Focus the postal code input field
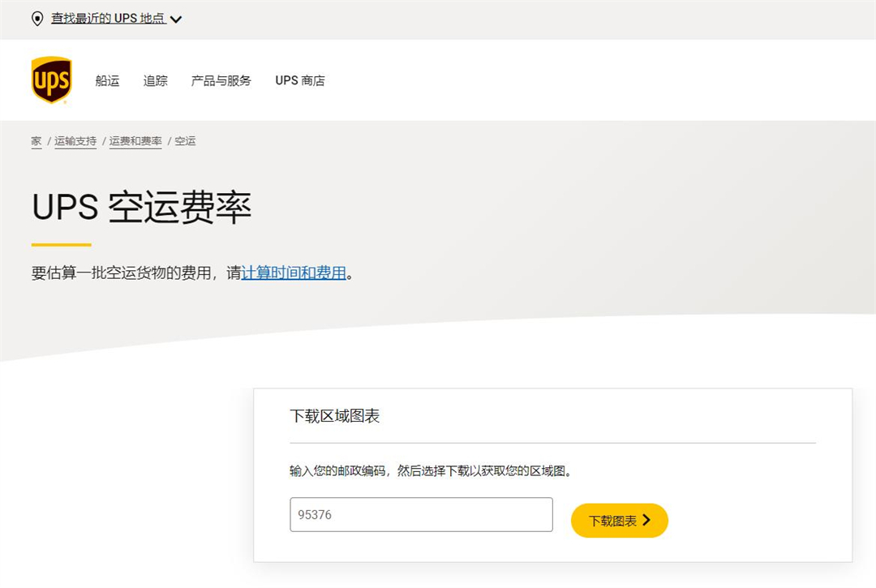 pyautogui.click(x=421, y=515)
